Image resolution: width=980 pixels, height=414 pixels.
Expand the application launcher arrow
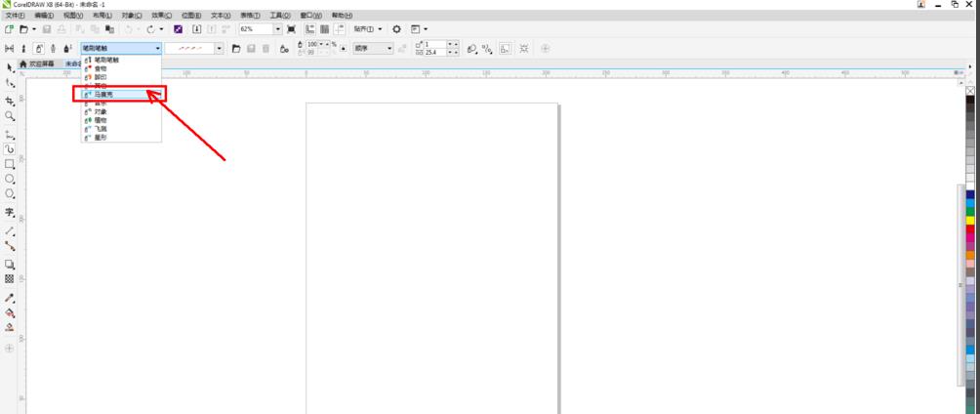tap(426, 29)
